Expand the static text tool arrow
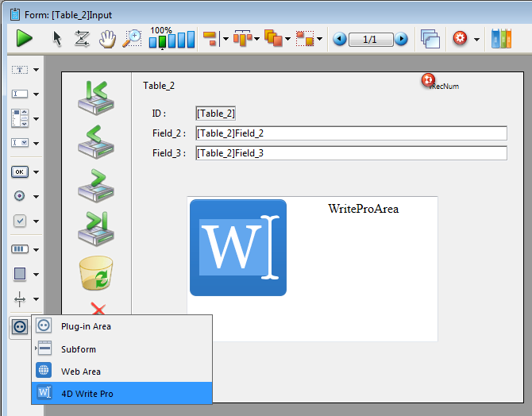Viewport: 532px width, 416px height. pyautogui.click(x=36, y=70)
